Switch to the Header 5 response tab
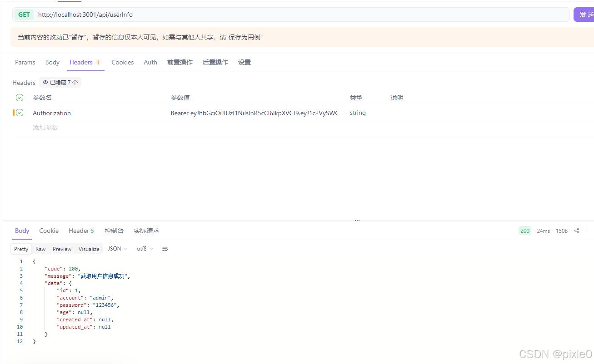594x364 pixels. (x=81, y=231)
